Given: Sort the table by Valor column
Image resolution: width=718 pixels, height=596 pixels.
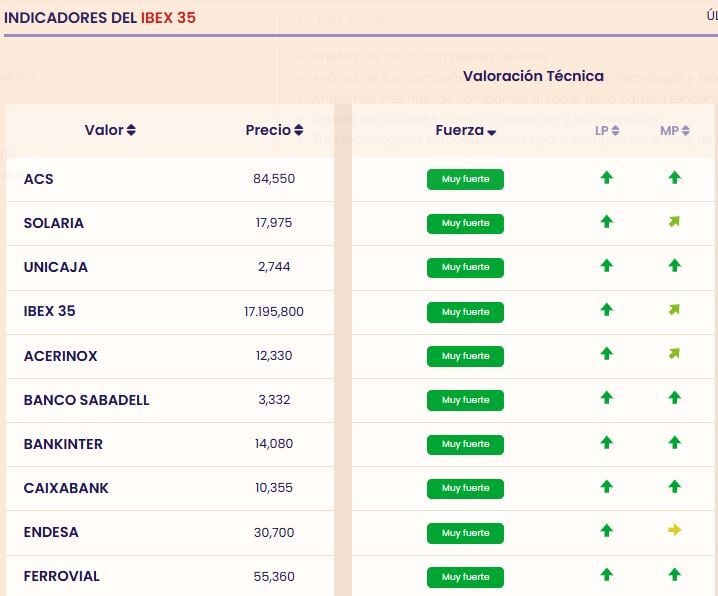Looking at the screenshot, I should [x=110, y=130].
